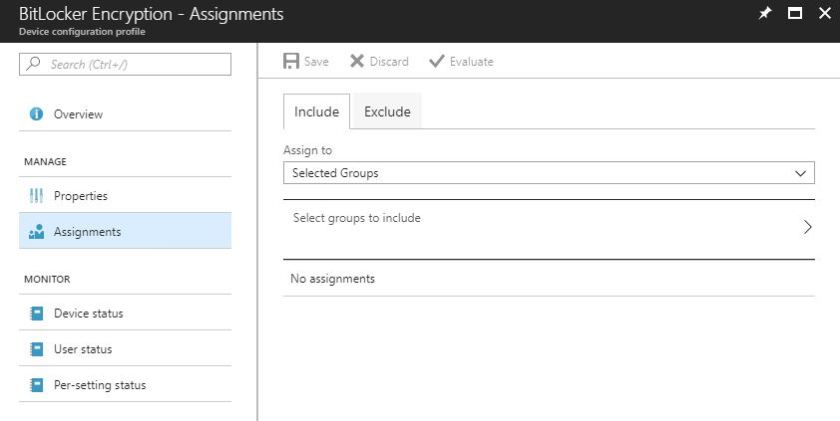Click the Save floppy disk icon
Screen dimensions: 840x421
pyautogui.click(x=291, y=61)
